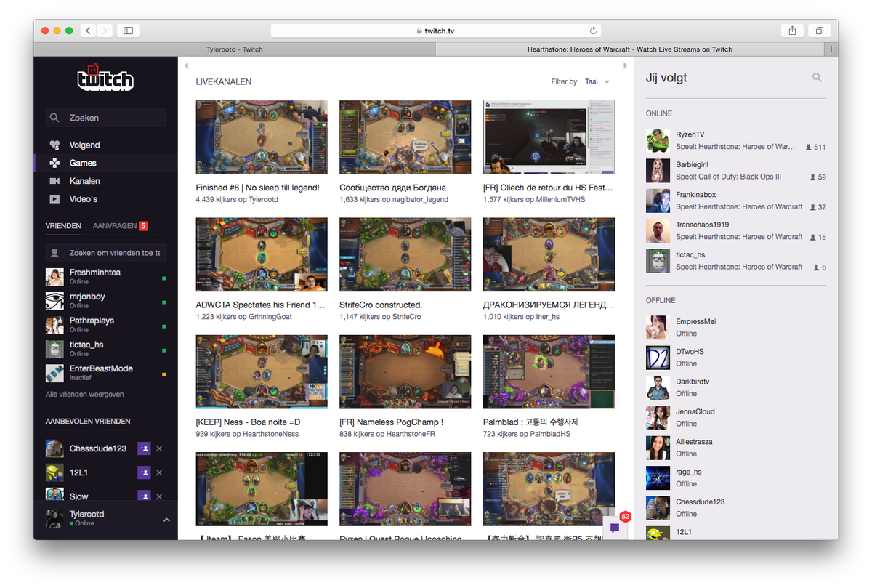The width and height of the screenshot is (872, 588).
Task: Click Alle vrienden weergeven link
Action: [x=84, y=394]
